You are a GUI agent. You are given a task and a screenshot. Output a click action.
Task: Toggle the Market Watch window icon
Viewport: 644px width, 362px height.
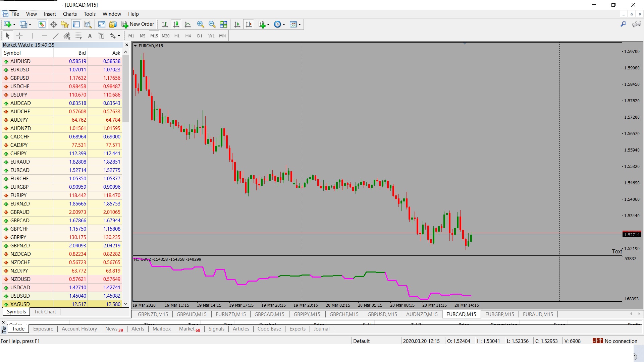tap(42, 24)
